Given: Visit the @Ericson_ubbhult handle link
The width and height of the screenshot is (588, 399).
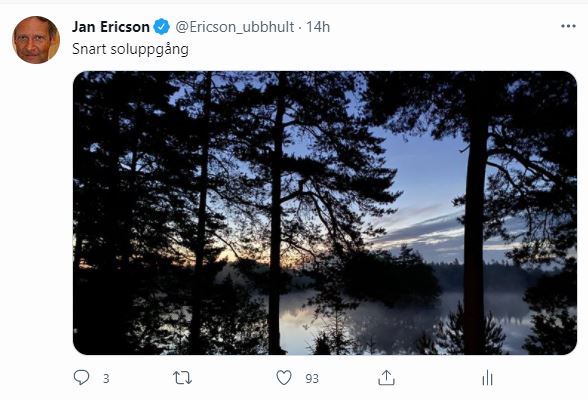Looking at the screenshot, I should click(x=235, y=27).
